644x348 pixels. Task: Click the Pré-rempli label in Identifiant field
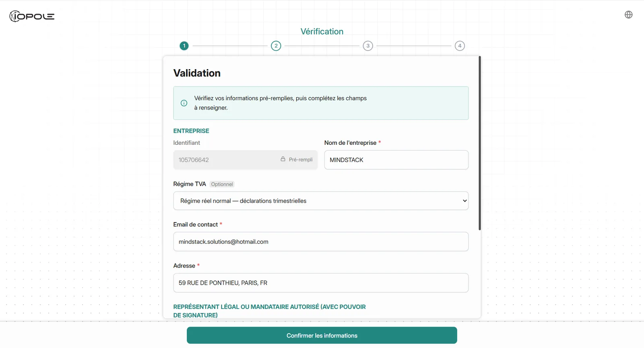[x=301, y=160]
